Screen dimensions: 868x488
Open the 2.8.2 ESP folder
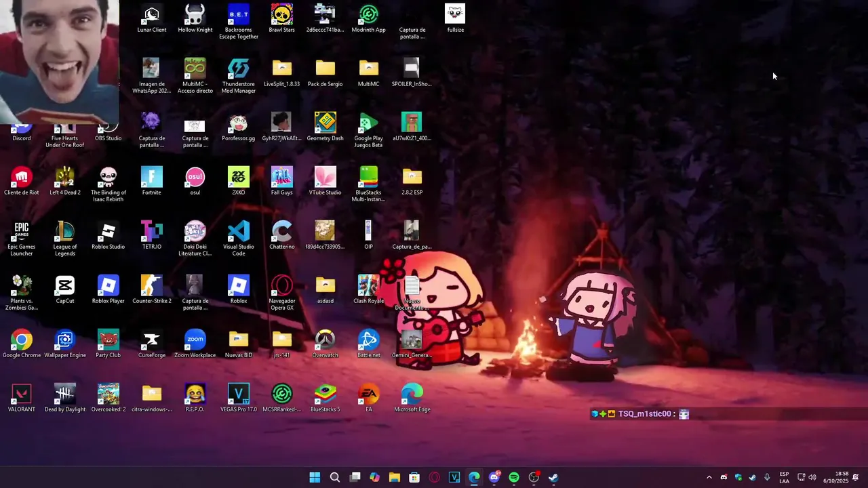412,182
